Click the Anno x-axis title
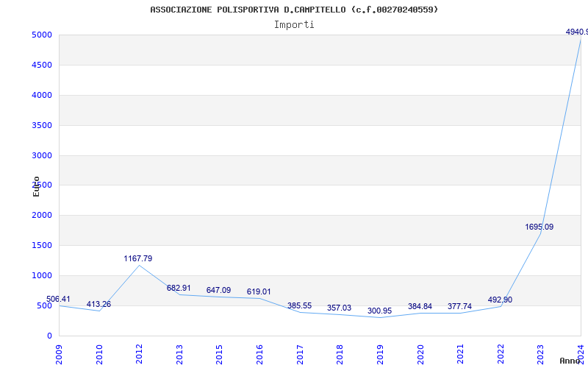This screenshot has height=368, width=588. point(571,361)
